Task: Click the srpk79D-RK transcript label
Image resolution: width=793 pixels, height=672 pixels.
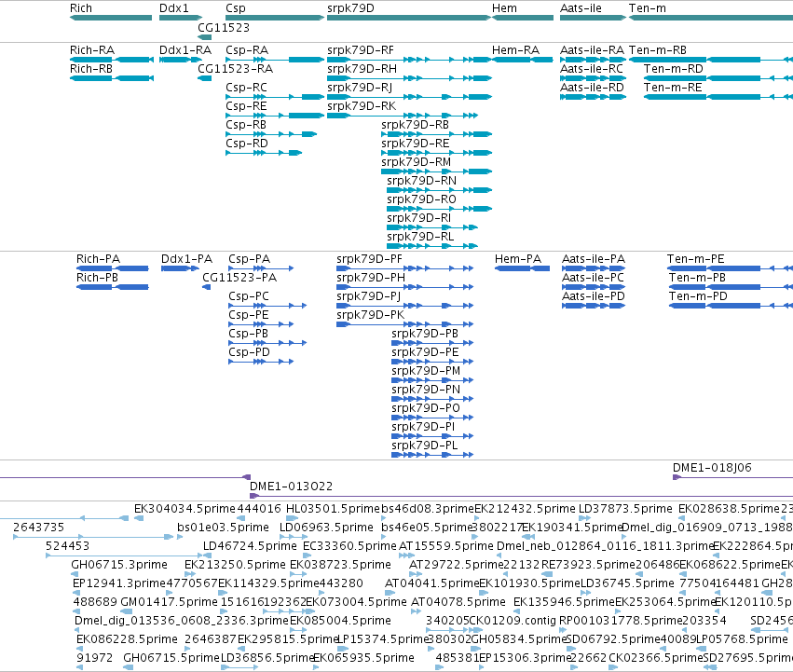Action: [362, 106]
